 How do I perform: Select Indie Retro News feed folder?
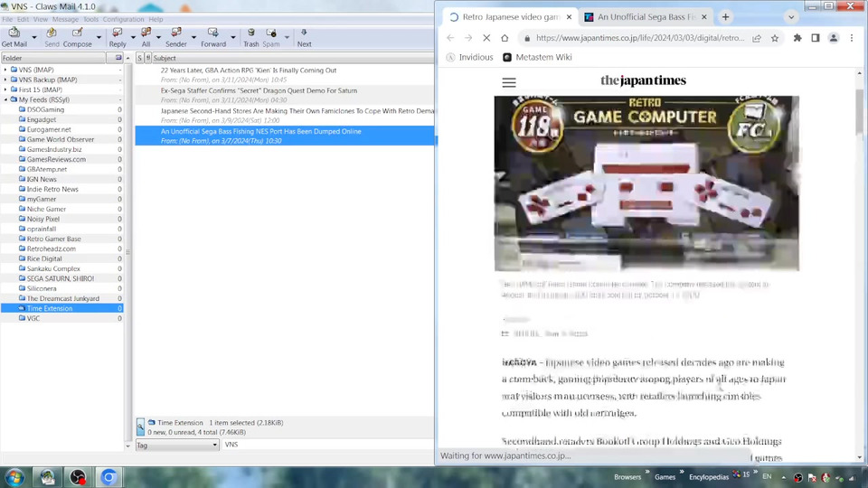[x=52, y=189]
